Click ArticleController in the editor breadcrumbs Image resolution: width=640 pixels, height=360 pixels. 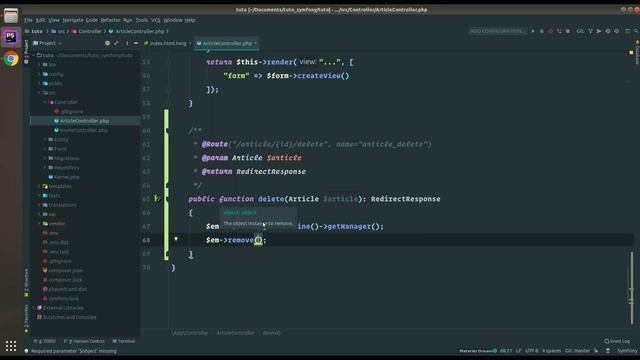[235, 333]
